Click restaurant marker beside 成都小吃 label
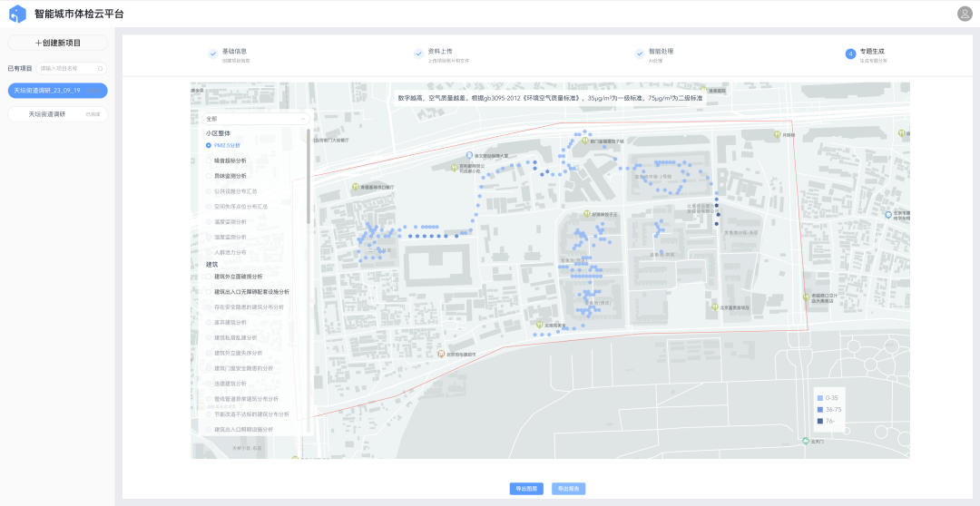The width and height of the screenshot is (980, 506). [x=455, y=168]
